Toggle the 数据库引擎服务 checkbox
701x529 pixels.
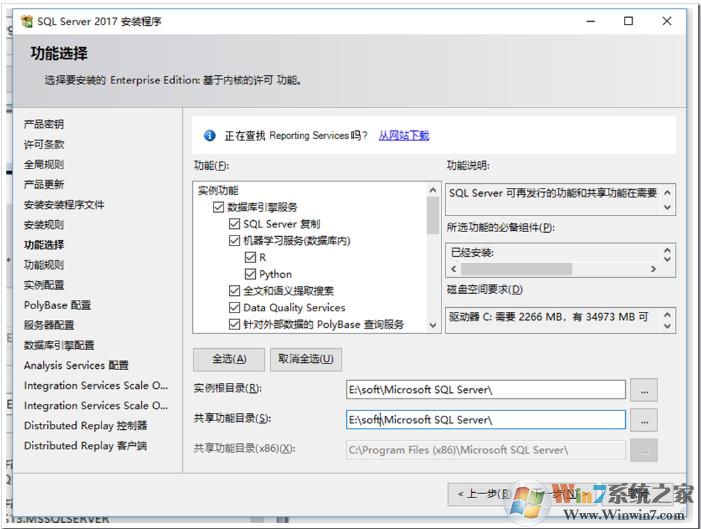coord(218,207)
